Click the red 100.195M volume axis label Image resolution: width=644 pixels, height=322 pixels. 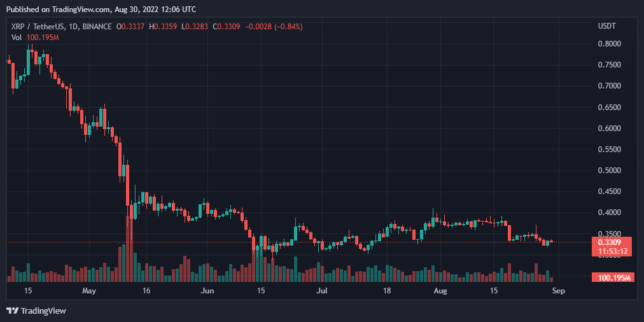pos(610,277)
